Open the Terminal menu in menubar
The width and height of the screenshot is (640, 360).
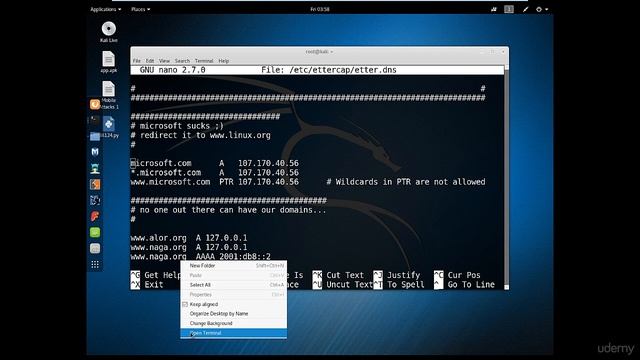click(204, 61)
